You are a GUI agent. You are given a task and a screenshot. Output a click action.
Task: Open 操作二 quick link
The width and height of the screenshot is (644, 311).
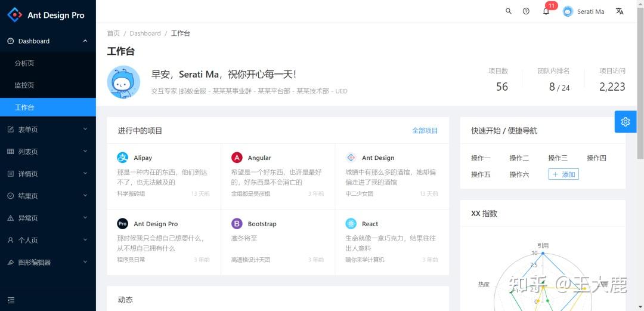pos(519,158)
